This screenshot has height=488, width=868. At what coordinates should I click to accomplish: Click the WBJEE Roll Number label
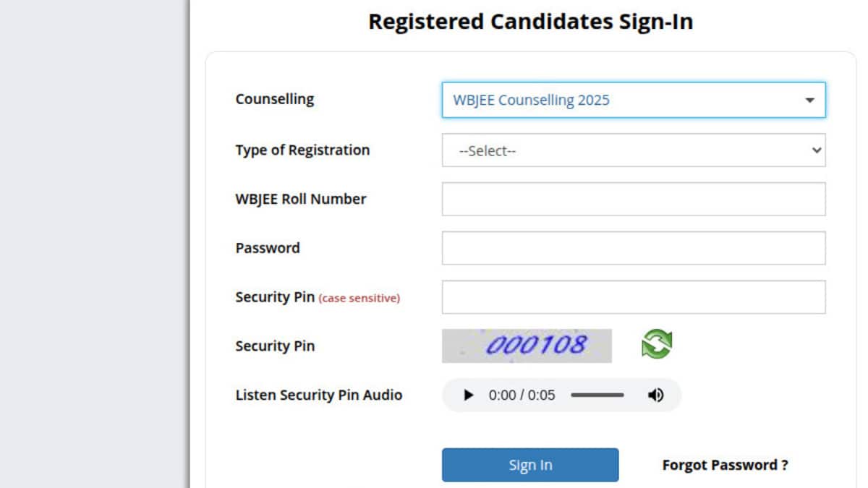pos(301,199)
